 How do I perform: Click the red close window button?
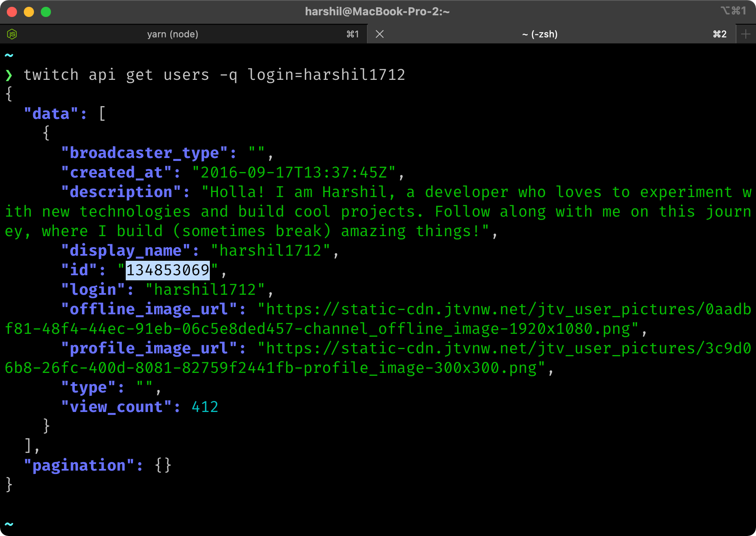click(x=12, y=12)
